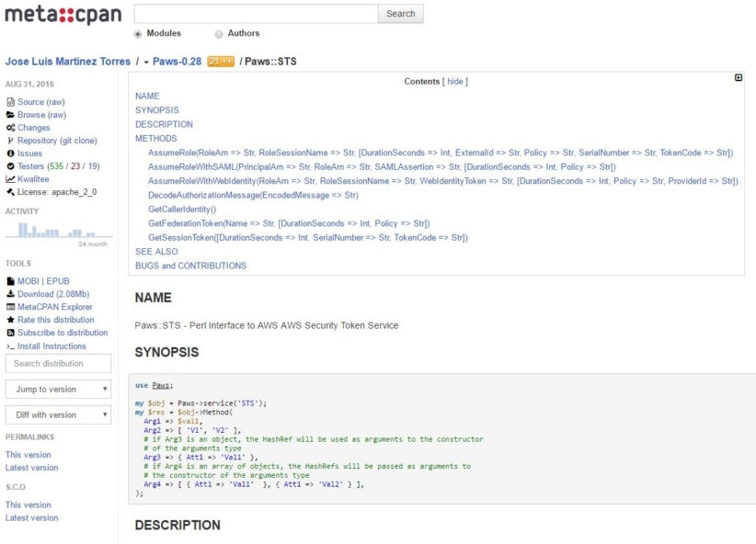The height and width of the screenshot is (544, 756).
Task: Open Permalinks This version link
Action: pyautogui.click(x=28, y=455)
